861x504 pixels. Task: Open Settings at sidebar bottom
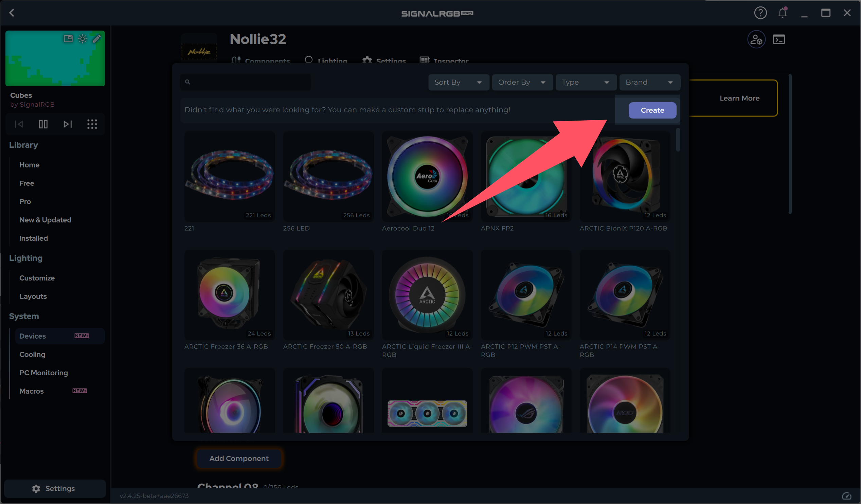click(55, 489)
